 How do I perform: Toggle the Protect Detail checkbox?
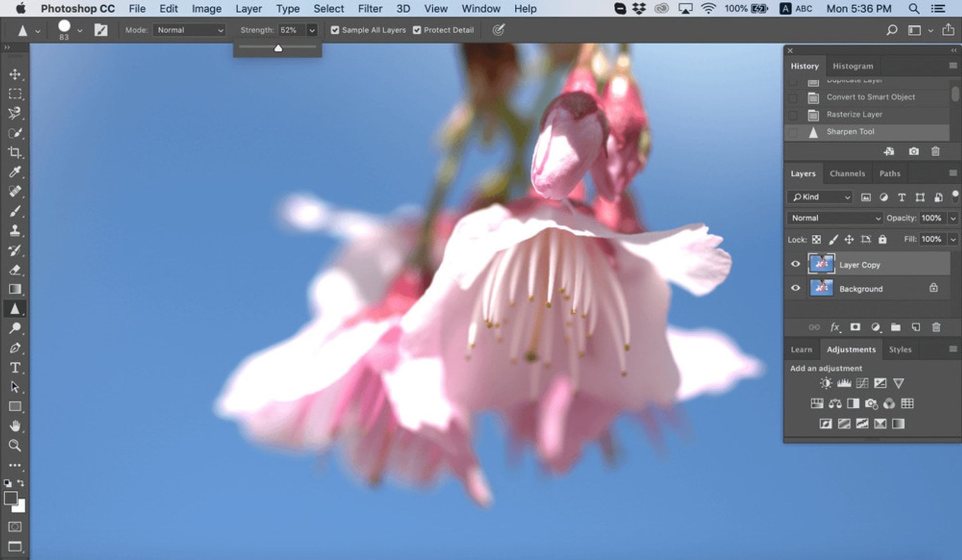point(417,30)
